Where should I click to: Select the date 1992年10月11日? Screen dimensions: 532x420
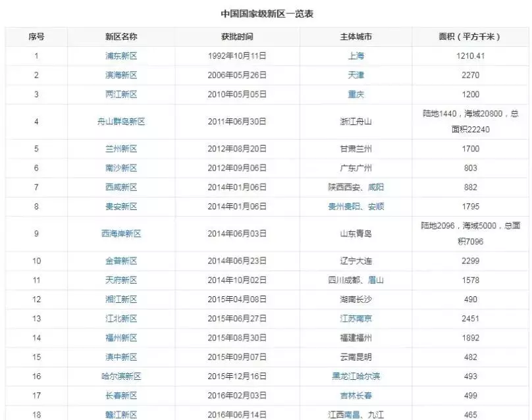click(237, 56)
